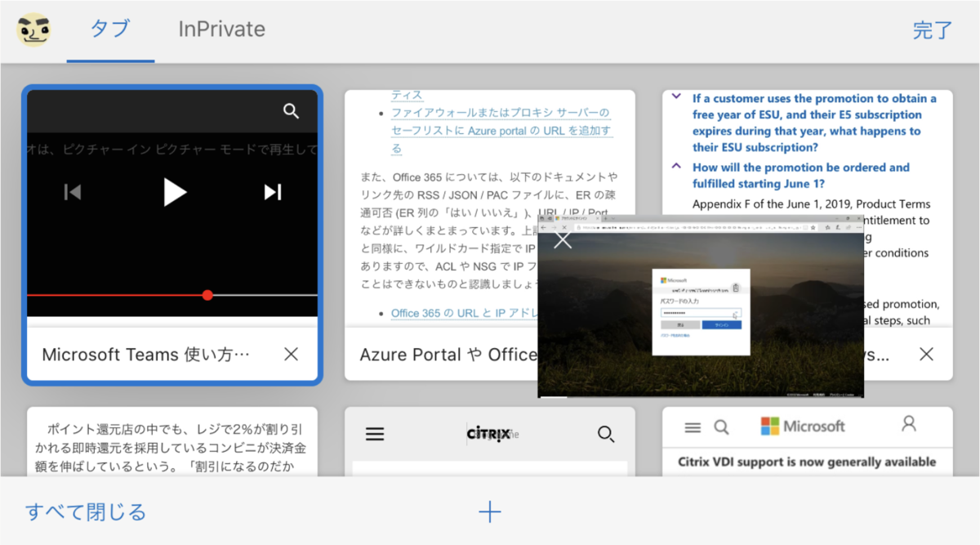The image size is (980, 545).
Task: Close the Microsoft Teams 使い方 tab
Action: [291, 354]
